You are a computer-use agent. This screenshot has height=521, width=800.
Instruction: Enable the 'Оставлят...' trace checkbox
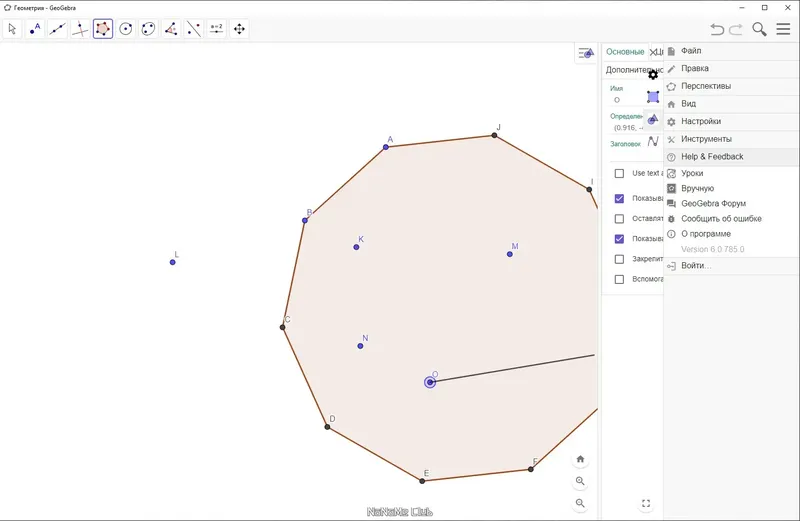coord(619,219)
